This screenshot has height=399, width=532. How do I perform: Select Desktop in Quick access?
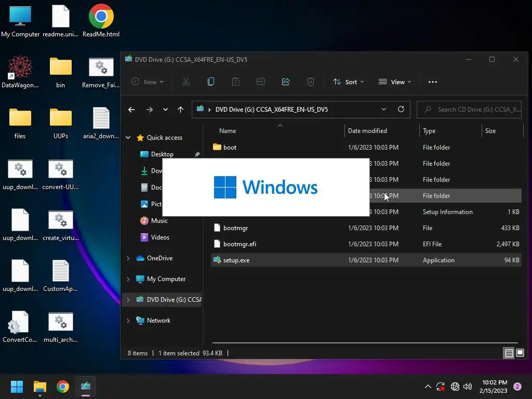click(x=162, y=154)
